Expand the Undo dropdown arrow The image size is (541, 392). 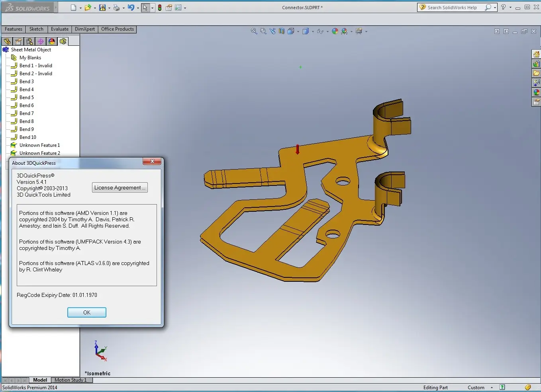138,8
